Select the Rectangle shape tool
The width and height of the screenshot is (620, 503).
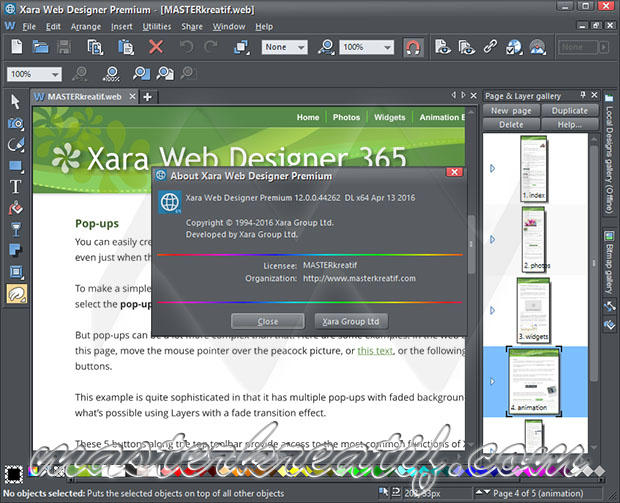(x=16, y=166)
